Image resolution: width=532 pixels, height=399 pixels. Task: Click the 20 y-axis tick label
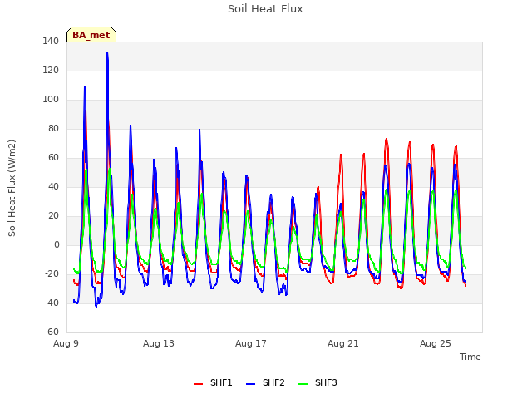[x=53, y=216]
